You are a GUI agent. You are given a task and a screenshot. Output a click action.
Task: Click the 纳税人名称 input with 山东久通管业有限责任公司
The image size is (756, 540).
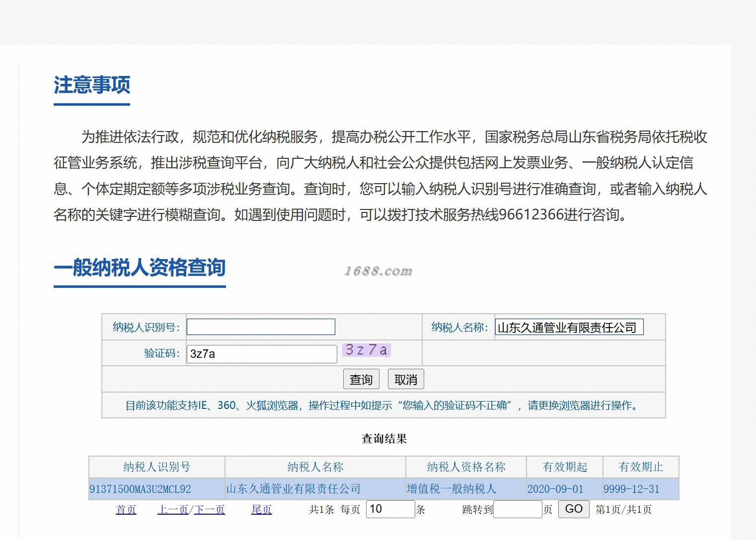click(x=569, y=327)
